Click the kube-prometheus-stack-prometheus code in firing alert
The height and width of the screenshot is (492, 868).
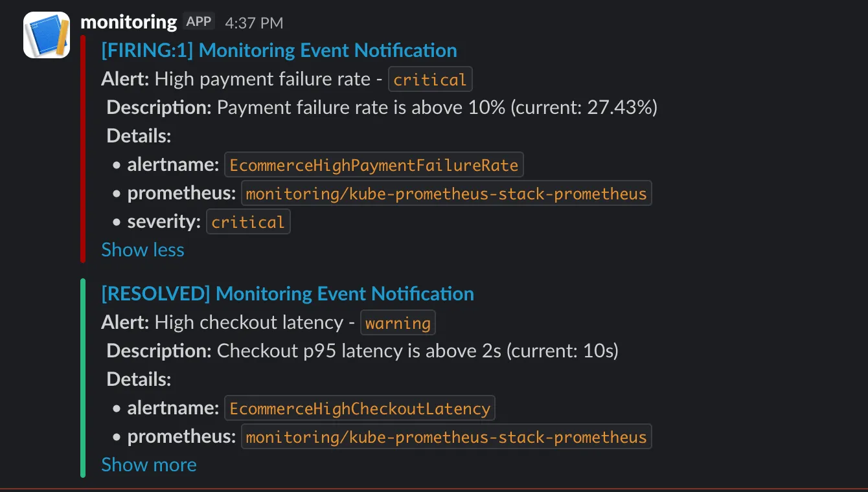(x=446, y=193)
